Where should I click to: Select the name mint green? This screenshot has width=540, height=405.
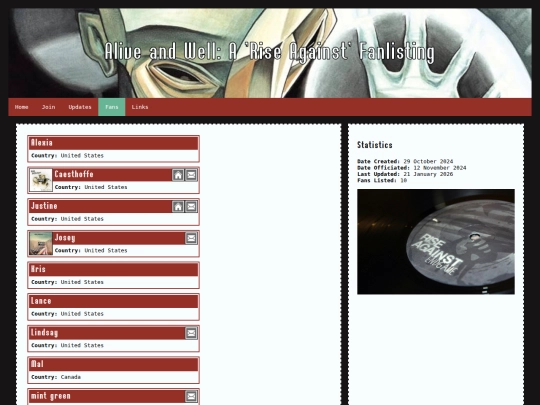click(x=51, y=396)
